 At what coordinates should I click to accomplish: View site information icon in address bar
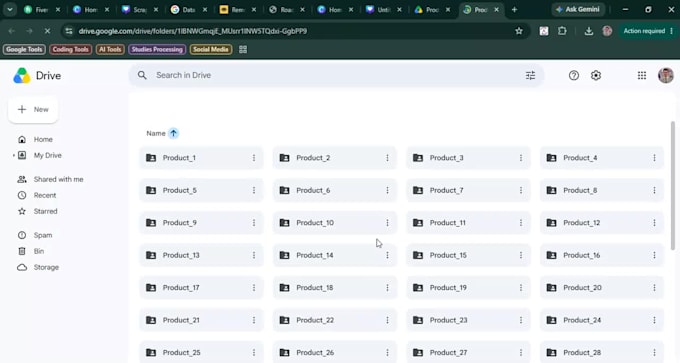click(x=69, y=31)
